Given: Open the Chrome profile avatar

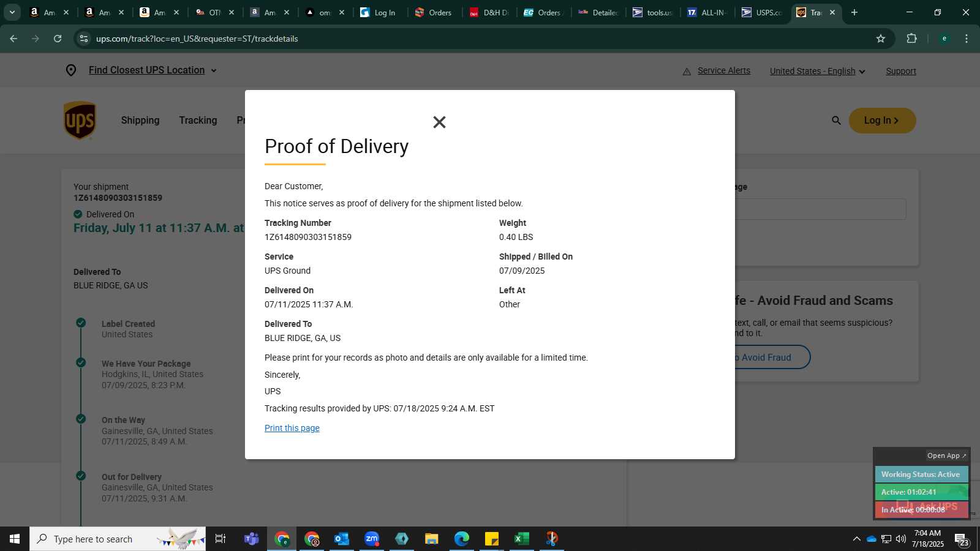Looking at the screenshot, I should click(x=944, y=39).
